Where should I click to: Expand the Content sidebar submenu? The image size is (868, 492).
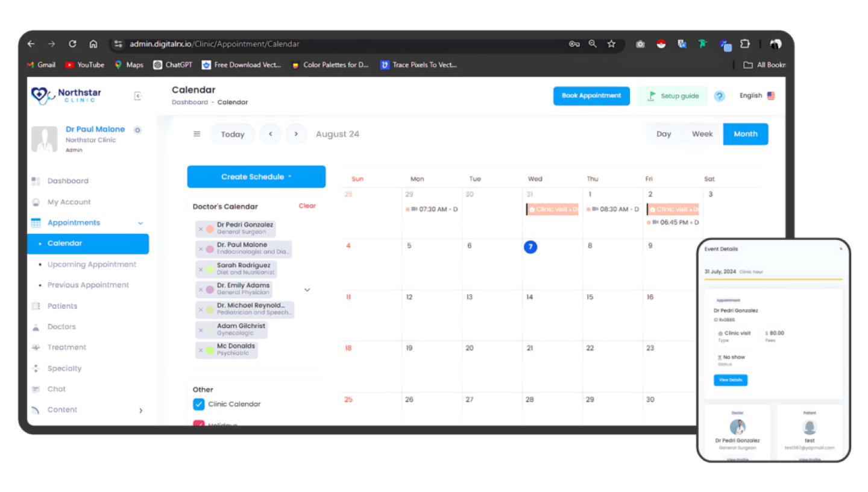tap(140, 410)
